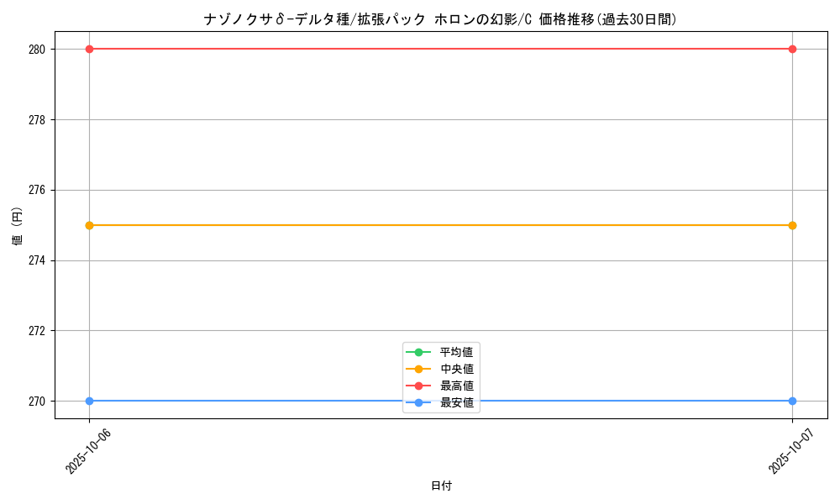
Task: Click the 日付 x-axis title
Action: (441, 486)
